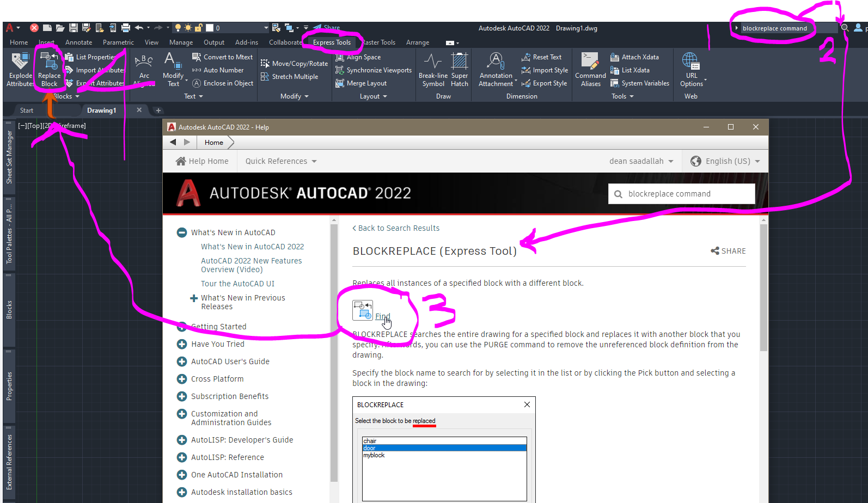868x503 pixels.
Task: Expand the Modify panel dropdown
Action: point(295,96)
